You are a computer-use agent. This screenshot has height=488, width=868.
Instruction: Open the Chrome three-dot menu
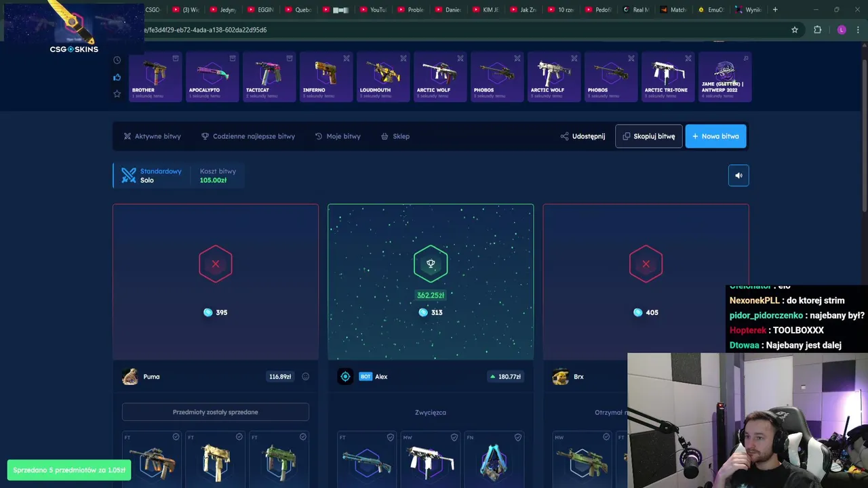tap(859, 30)
